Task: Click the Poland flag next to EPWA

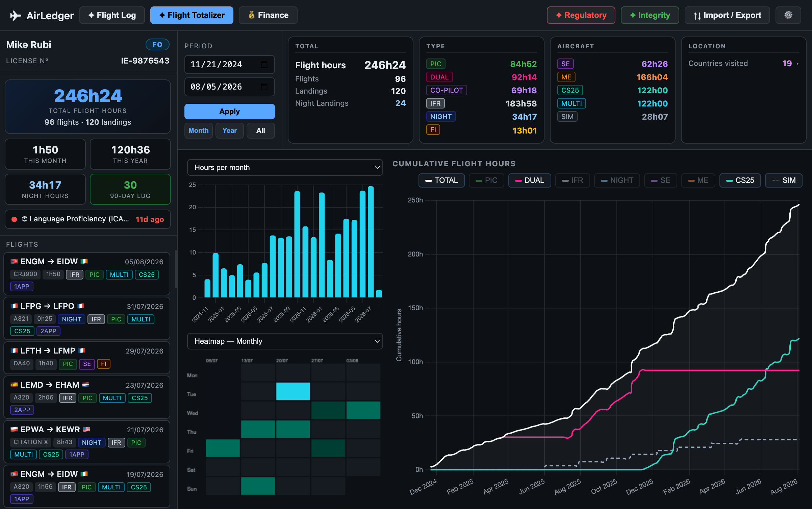Action: click(14, 429)
